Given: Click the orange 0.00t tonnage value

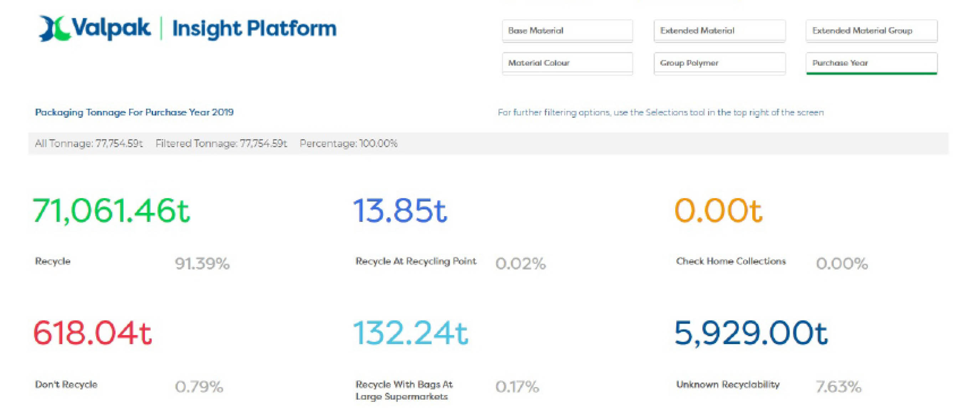Looking at the screenshot, I should [x=718, y=211].
